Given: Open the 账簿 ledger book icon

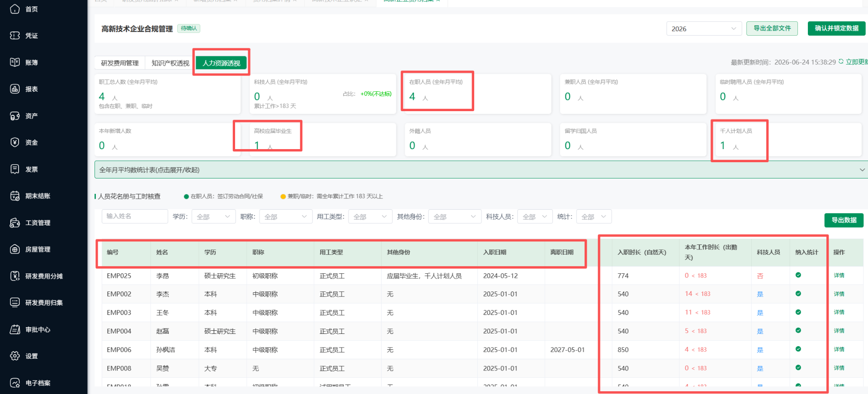Looking at the screenshot, I should (15, 62).
